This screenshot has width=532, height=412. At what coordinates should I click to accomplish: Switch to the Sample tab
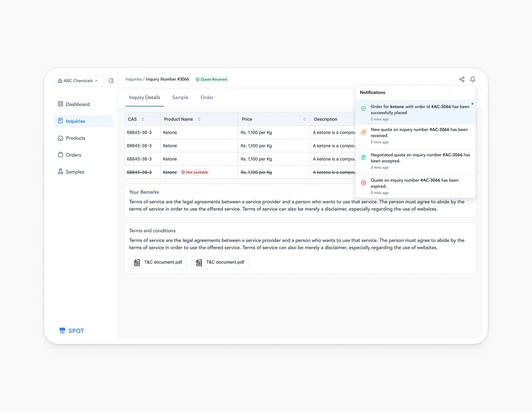coord(180,97)
